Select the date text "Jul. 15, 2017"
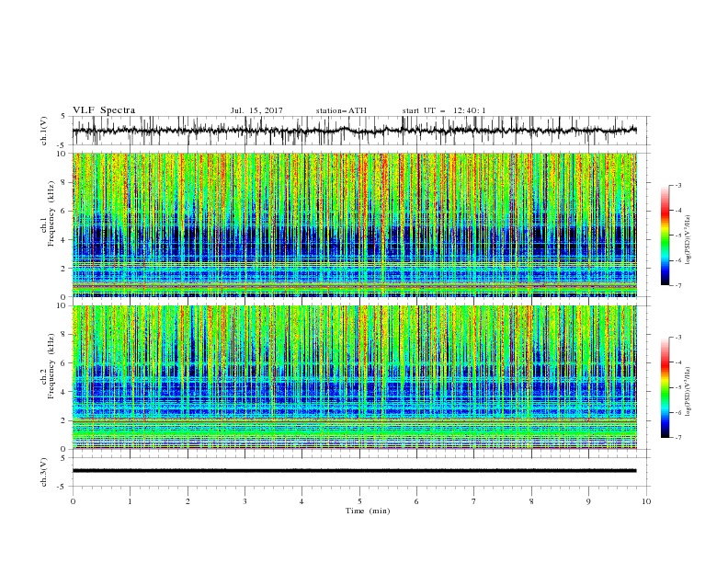The width and height of the screenshot is (728, 563). [x=256, y=110]
